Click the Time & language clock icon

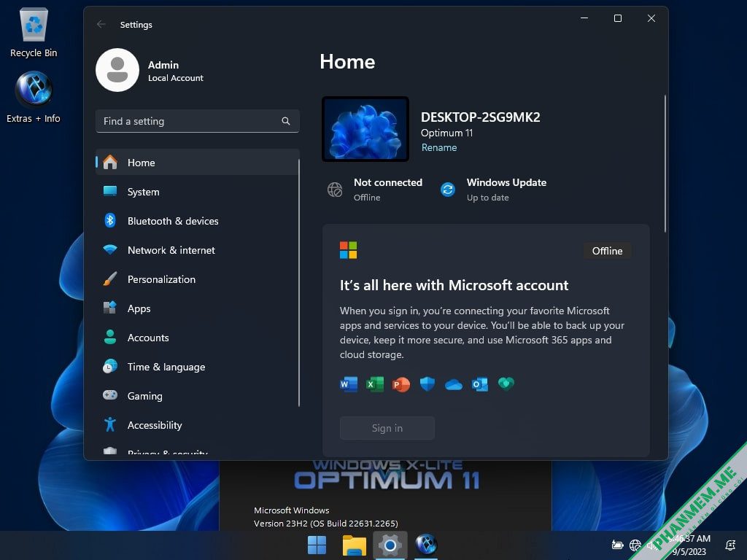click(110, 366)
